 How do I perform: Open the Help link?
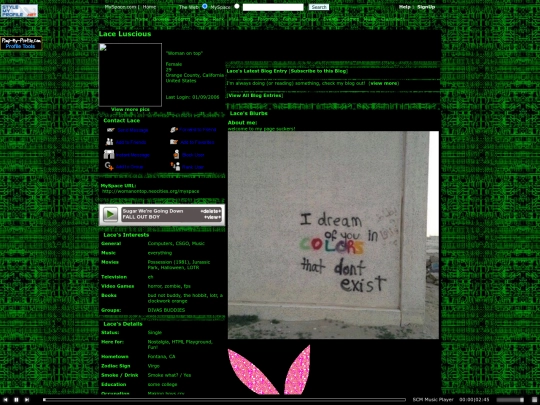click(404, 7)
